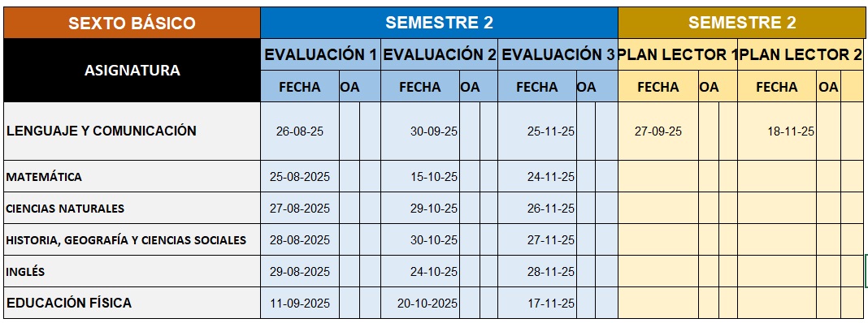This screenshot has height=323, width=868.
Task: Select the gold SEMESTRE 2 header
Action: pos(742,23)
